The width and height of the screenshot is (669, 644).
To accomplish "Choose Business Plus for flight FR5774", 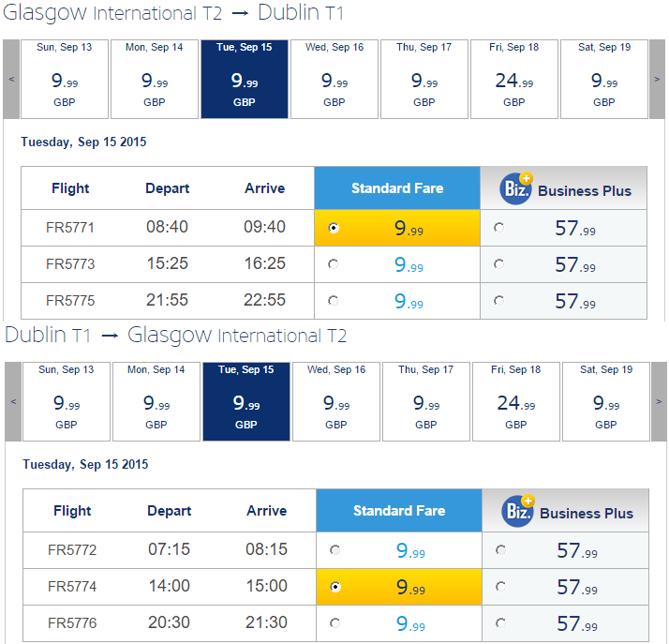I will click(x=499, y=587).
